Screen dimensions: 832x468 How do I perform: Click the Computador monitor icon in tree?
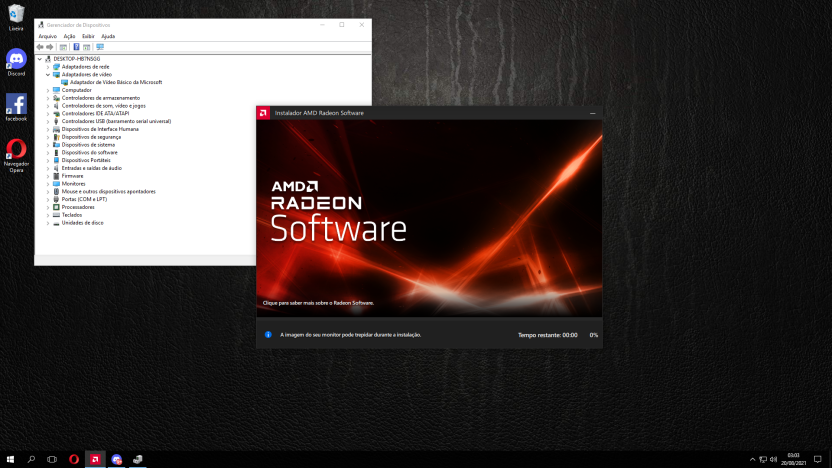click(56, 90)
